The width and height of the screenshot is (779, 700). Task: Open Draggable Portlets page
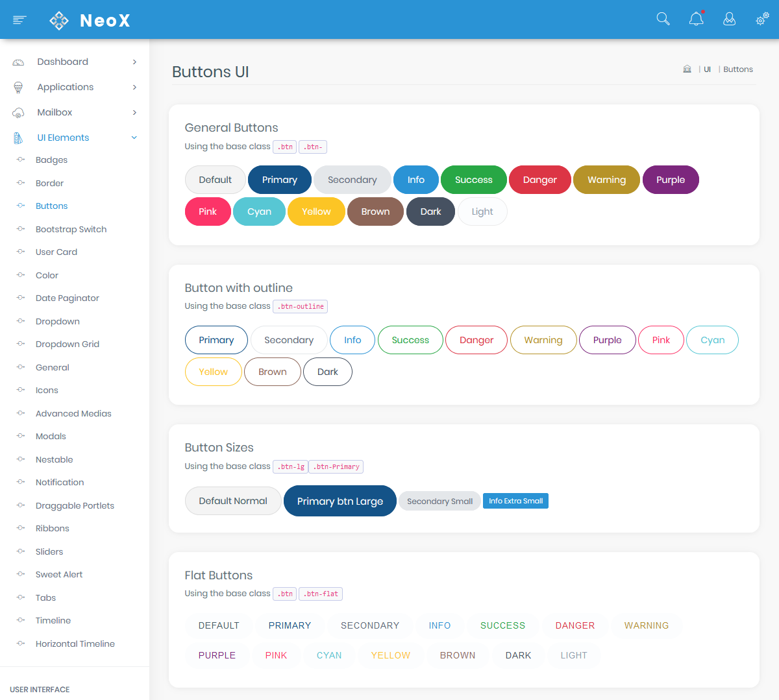[x=75, y=506]
